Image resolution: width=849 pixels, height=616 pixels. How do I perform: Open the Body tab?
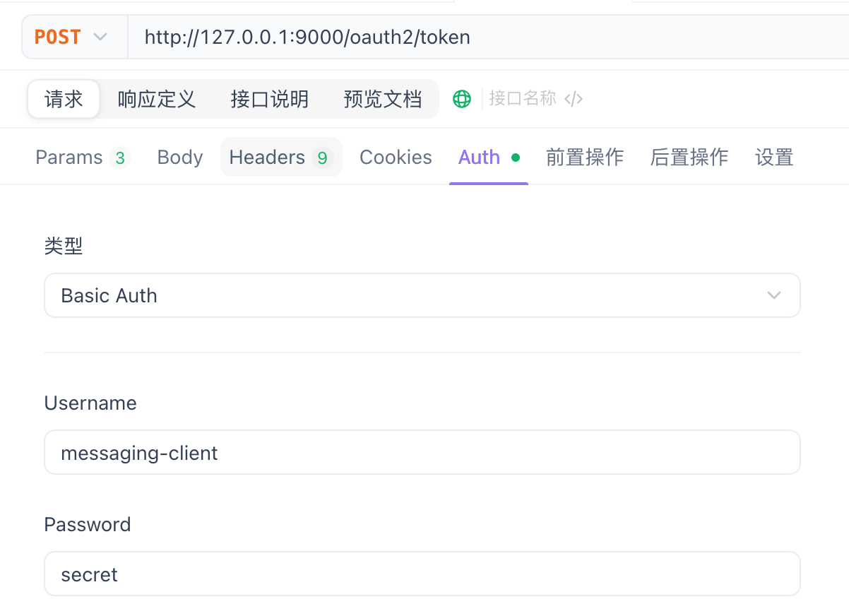pos(179,157)
